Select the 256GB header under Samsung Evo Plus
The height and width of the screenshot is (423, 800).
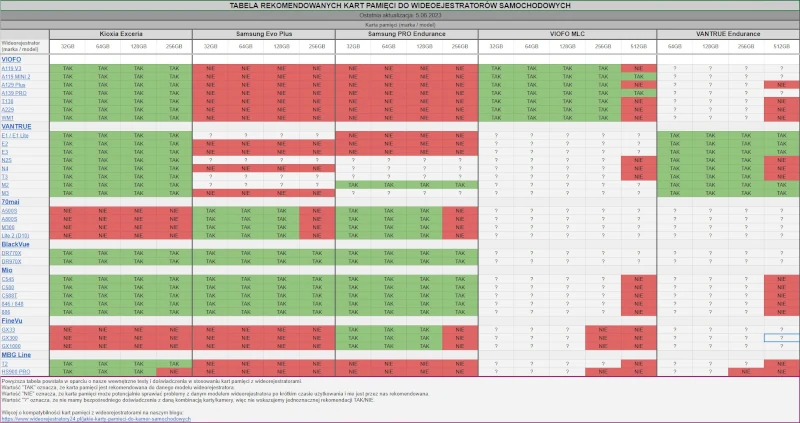click(317, 46)
